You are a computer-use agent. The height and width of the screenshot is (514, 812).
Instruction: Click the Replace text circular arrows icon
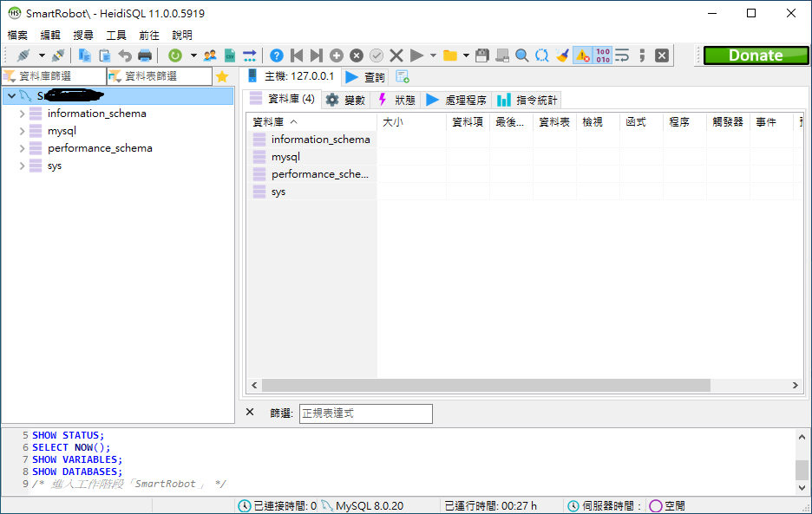click(x=542, y=55)
